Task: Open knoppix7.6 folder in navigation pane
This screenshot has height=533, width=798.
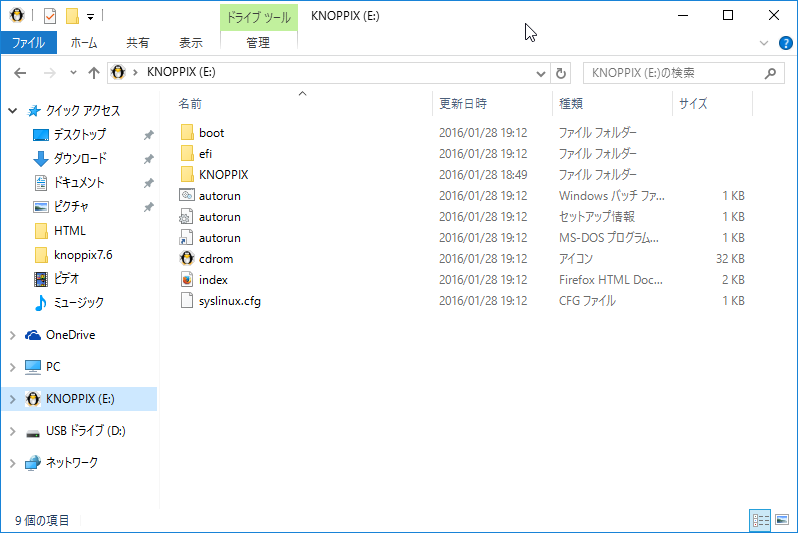Action: click(x=83, y=255)
